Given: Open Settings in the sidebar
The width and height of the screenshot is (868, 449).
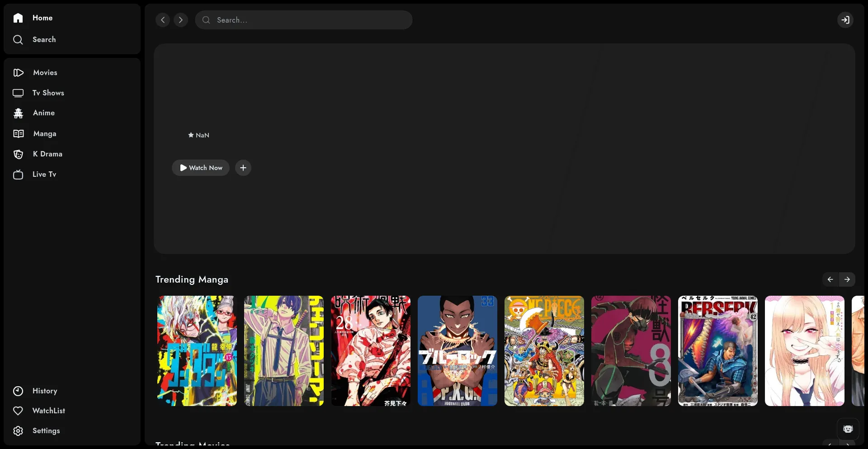Looking at the screenshot, I should pos(46,431).
